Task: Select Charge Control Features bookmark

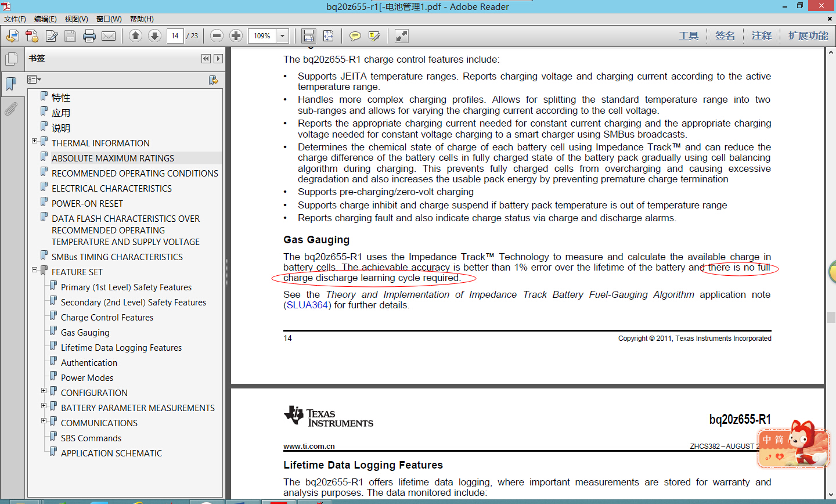Action: tap(107, 317)
